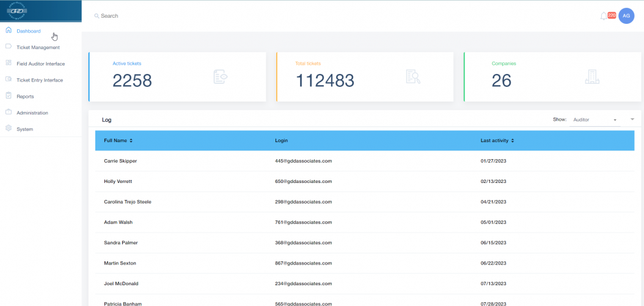
Task: Open the Companies 26 card
Action: pos(552,77)
